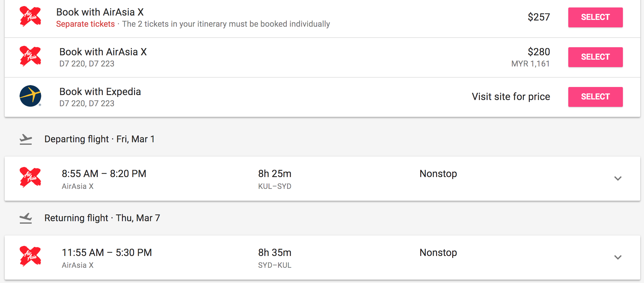Image resolution: width=644 pixels, height=283 pixels.
Task: Expand the 8:55 AM departing flight details
Action: click(x=618, y=179)
